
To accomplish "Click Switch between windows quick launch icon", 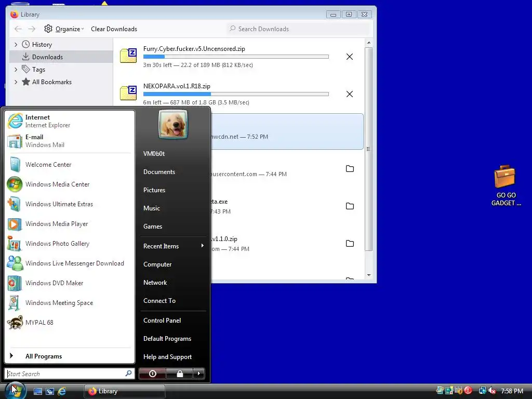I will pyautogui.click(x=50, y=391).
